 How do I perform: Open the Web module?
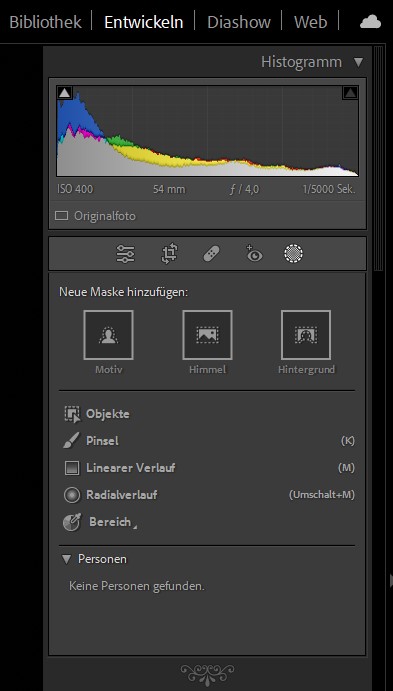tap(311, 22)
